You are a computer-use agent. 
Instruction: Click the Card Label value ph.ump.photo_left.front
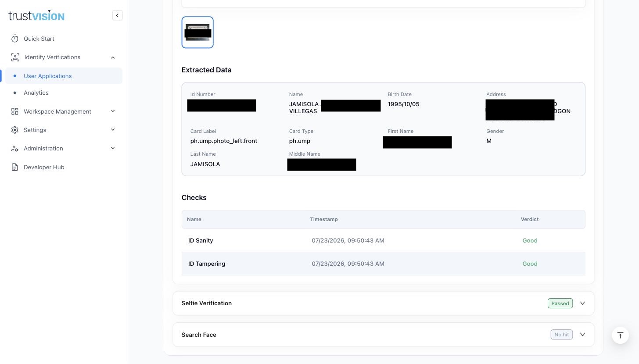coord(224,141)
